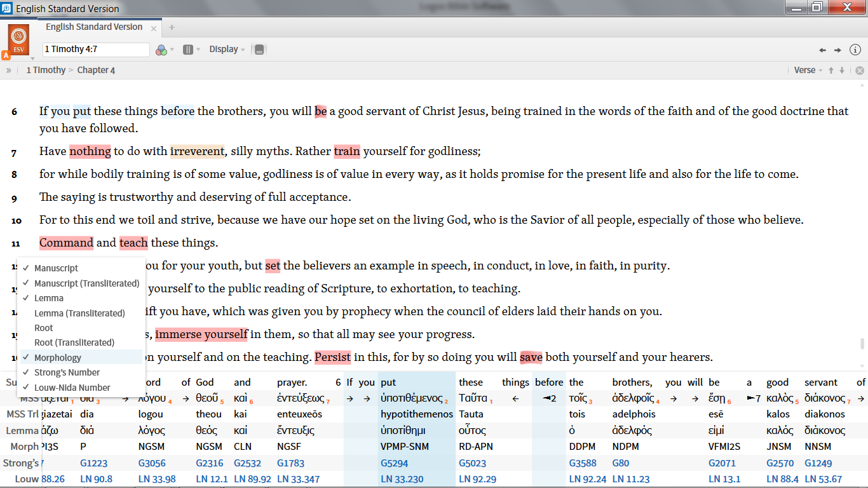The height and width of the screenshot is (488, 868).
Task: Click the parallel resources column icon
Action: 188,50
